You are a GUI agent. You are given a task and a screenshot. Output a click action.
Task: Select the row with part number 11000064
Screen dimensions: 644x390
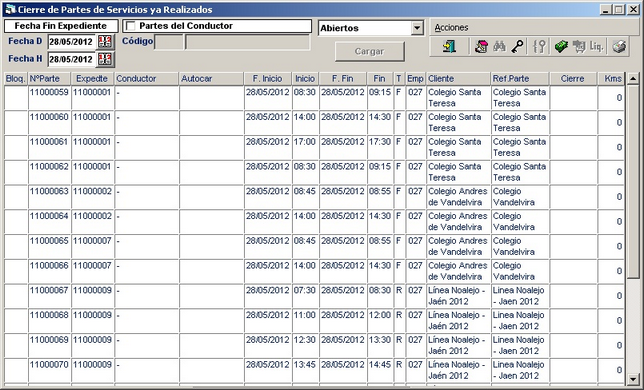point(314,222)
